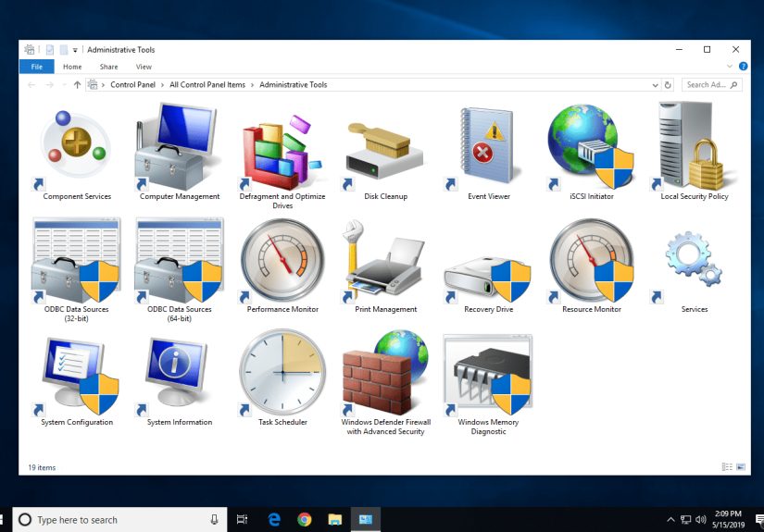Viewport: 764px width, 532px height.
Task: Launch Microsoft Edge from the taskbar
Action: (274, 520)
